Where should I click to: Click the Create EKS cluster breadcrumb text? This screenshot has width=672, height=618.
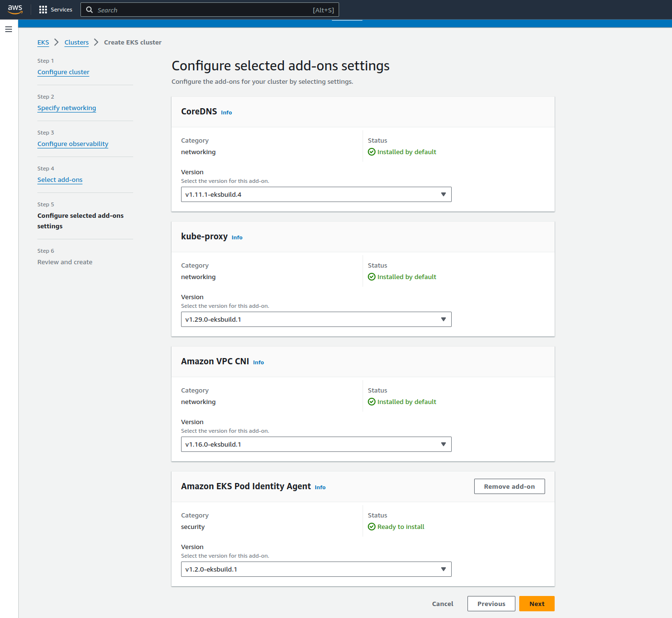click(133, 42)
